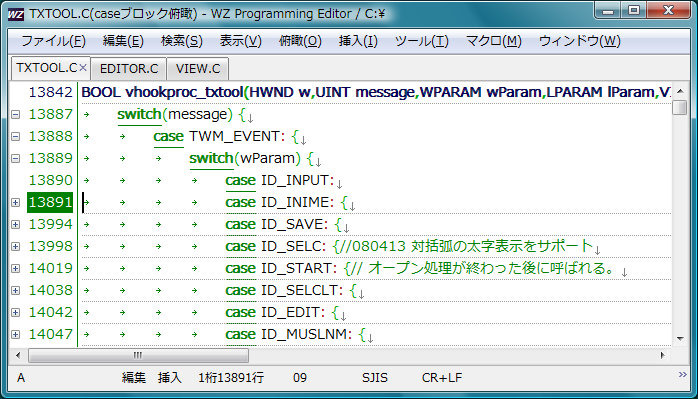Open the 表示(V) menu

point(240,41)
